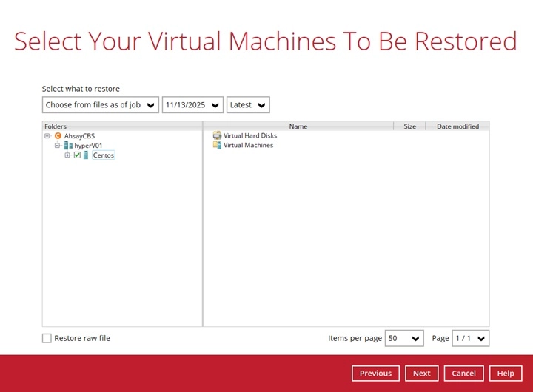Click the AhsayCBS orange root icon
This screenshot has height=392, width=533.
coord(58,136)
